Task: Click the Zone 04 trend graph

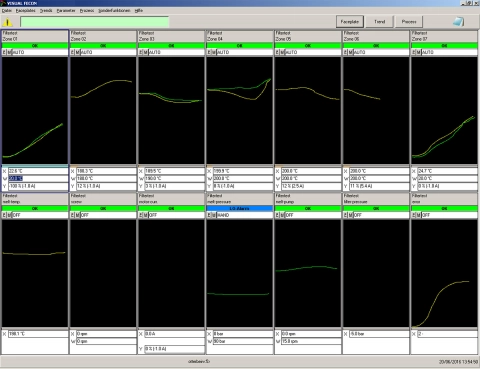Action: point(239,110)
